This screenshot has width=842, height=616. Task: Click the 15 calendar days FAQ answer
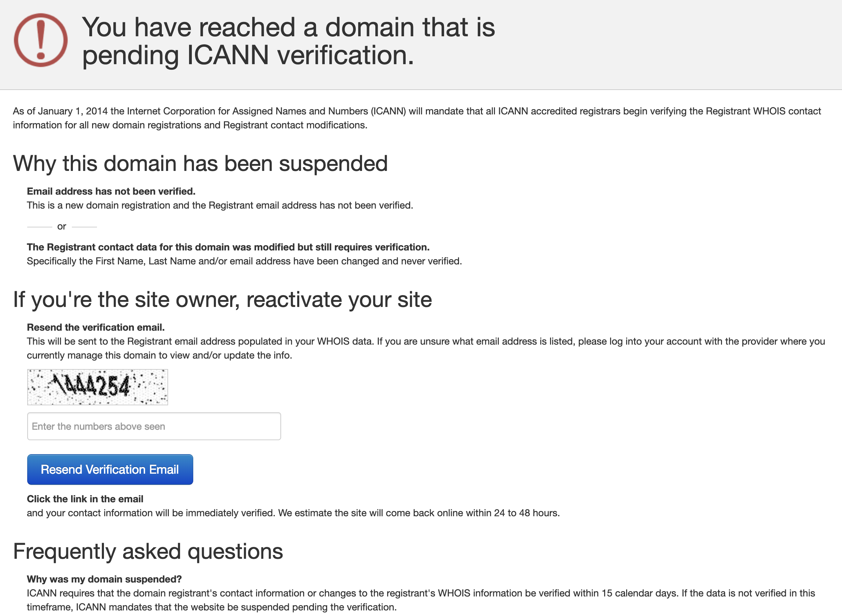click(x=421, y=600)
